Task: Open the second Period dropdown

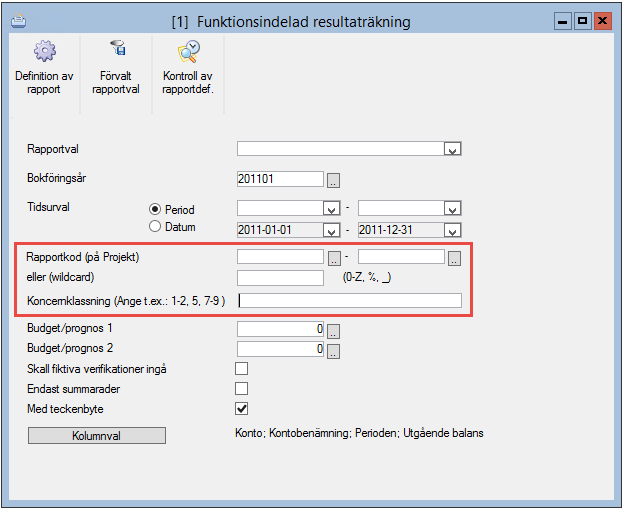Action: pyautogui.click(x=452, y=209)
